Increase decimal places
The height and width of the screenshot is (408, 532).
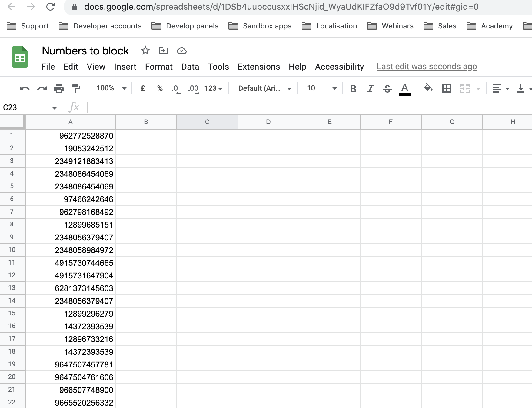193,89
